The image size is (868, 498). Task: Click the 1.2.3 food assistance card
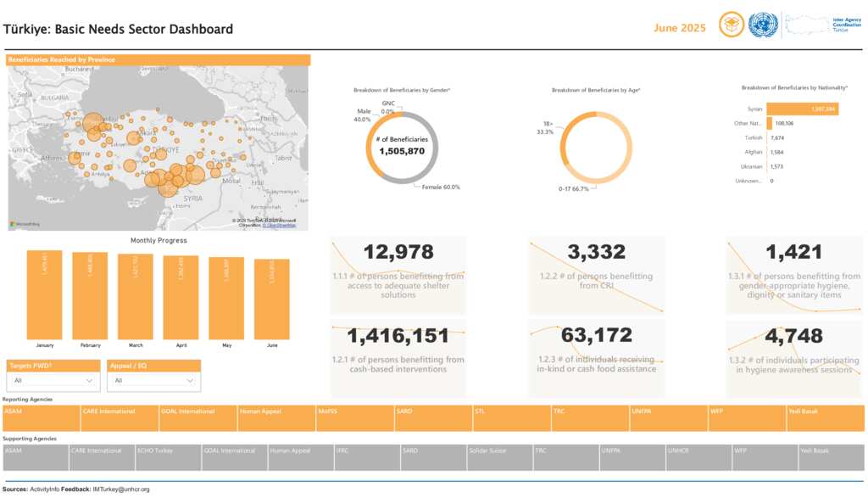click(x=595, y=356)
